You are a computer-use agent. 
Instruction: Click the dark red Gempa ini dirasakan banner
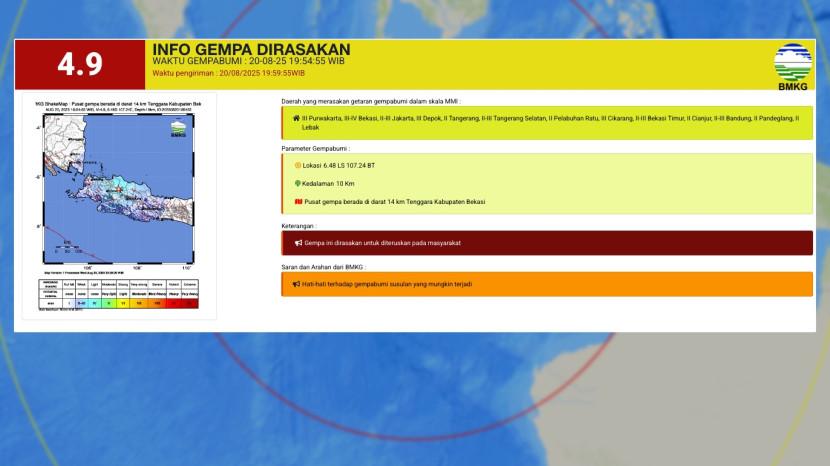(x=548, y=243)
